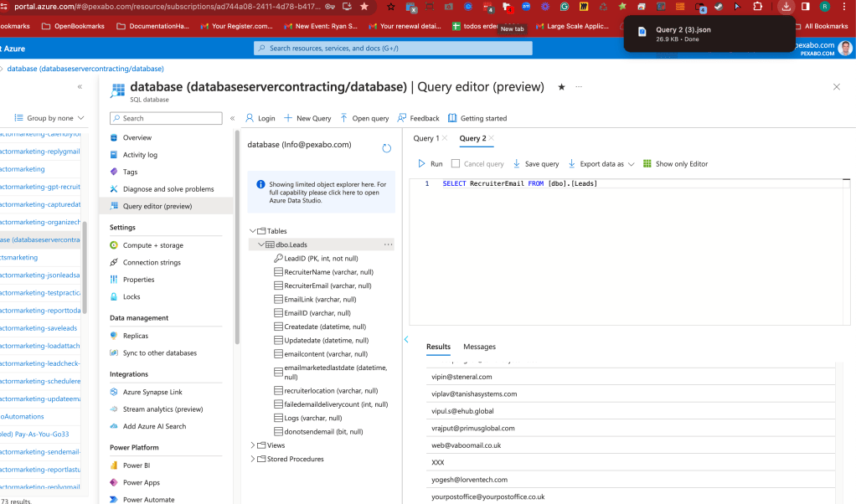
Task: Select LeadID primary key column
Action: coord(321,259)
